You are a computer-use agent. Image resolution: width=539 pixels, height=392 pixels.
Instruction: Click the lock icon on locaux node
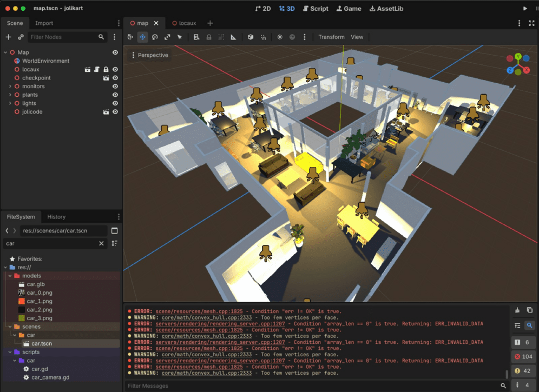pos(106,69)
